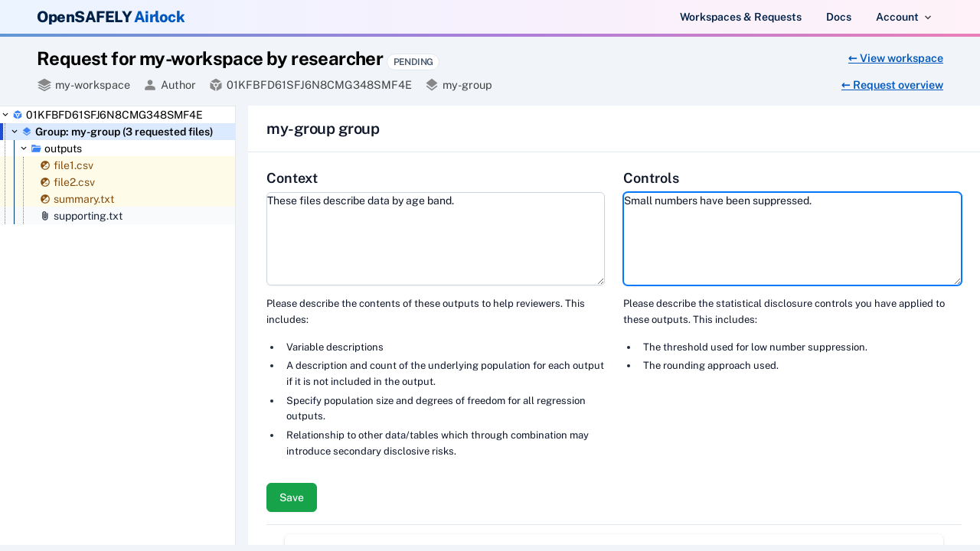980x551 pixels.
Task: Open the Docs page
Action: (838, 17)
